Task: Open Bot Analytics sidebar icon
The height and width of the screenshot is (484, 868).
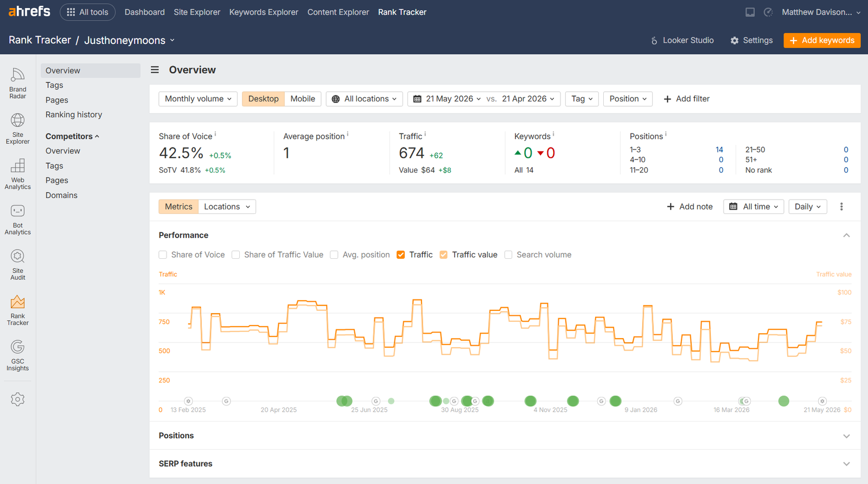Action: point(17,219)
